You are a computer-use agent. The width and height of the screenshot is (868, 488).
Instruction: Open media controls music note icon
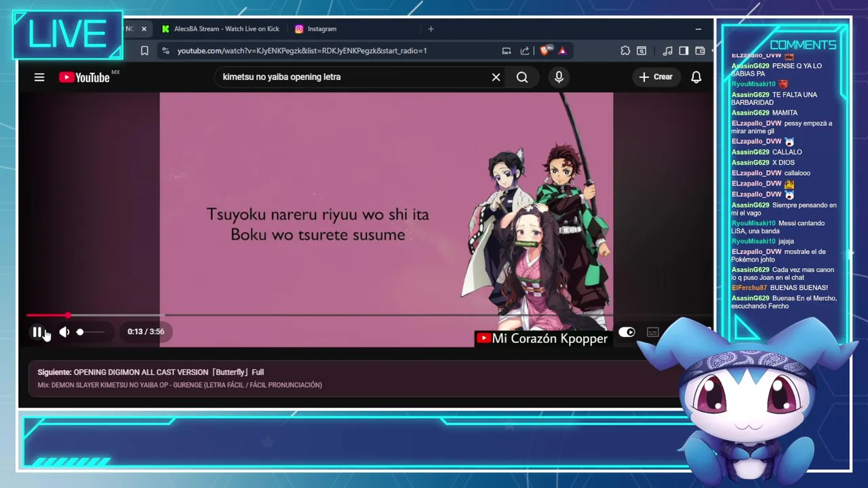click(x=668, y=51)
